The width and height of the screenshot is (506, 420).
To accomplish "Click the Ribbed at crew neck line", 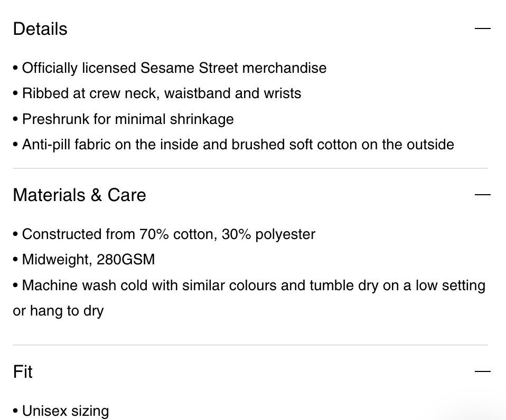I will 157,93.
